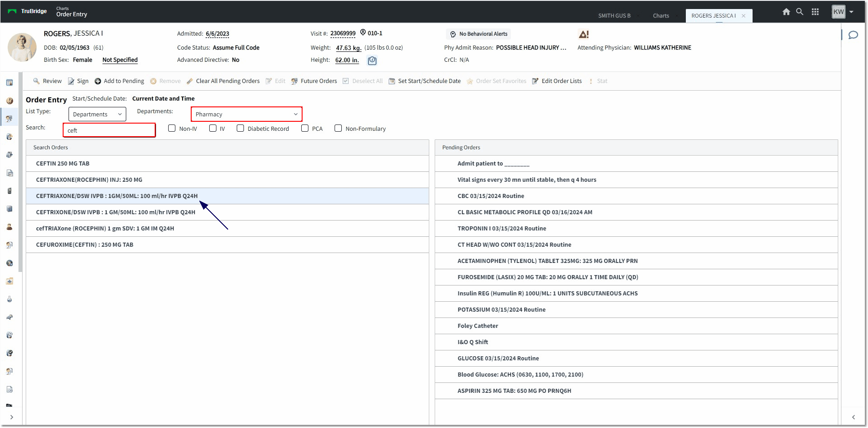Open the chat bubble panel
This screenshot has width=868, height=428.
853,35
